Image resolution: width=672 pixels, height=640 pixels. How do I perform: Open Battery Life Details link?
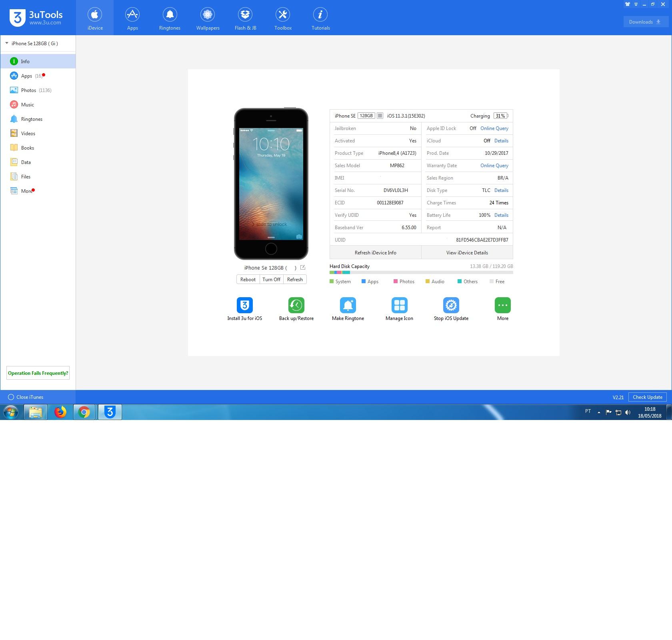point(501,215)
